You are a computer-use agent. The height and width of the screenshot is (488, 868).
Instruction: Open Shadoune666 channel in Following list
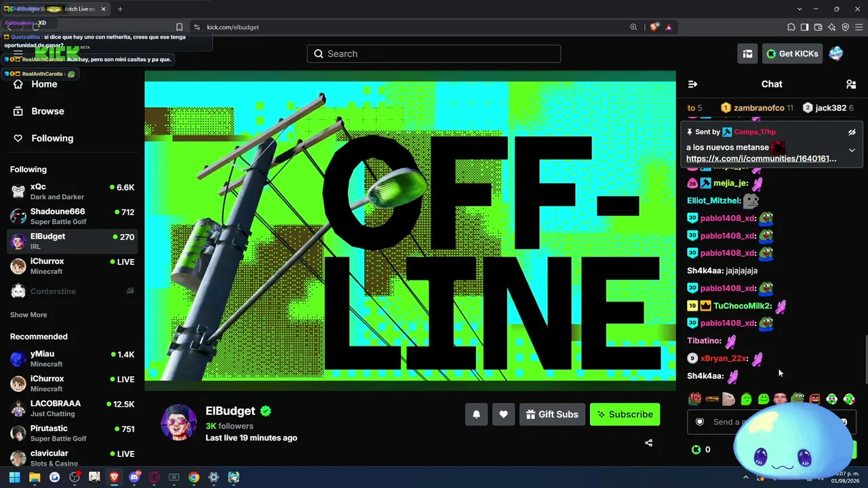[x=72, y=216]
